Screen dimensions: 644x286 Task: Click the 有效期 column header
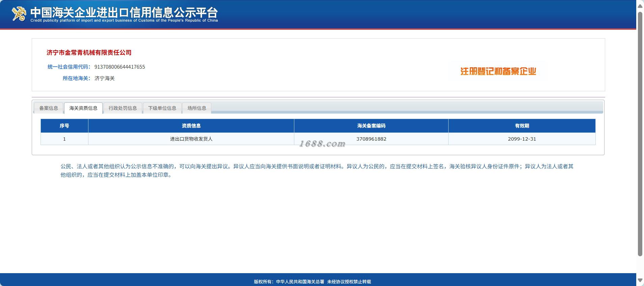(x=522, y=126)
